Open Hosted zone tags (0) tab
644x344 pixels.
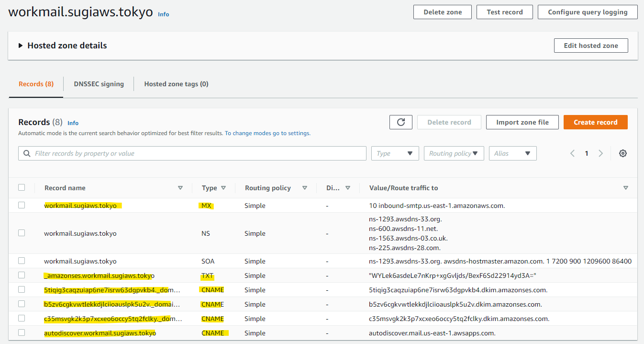point(176,84)
